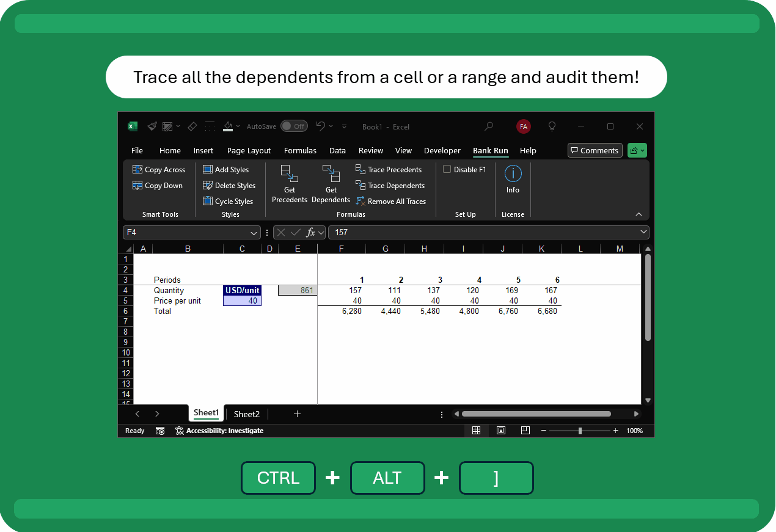This screenshot has width=776, height=532.
Task: Click the Get Precedents icon
Action: tap(289, 174)
